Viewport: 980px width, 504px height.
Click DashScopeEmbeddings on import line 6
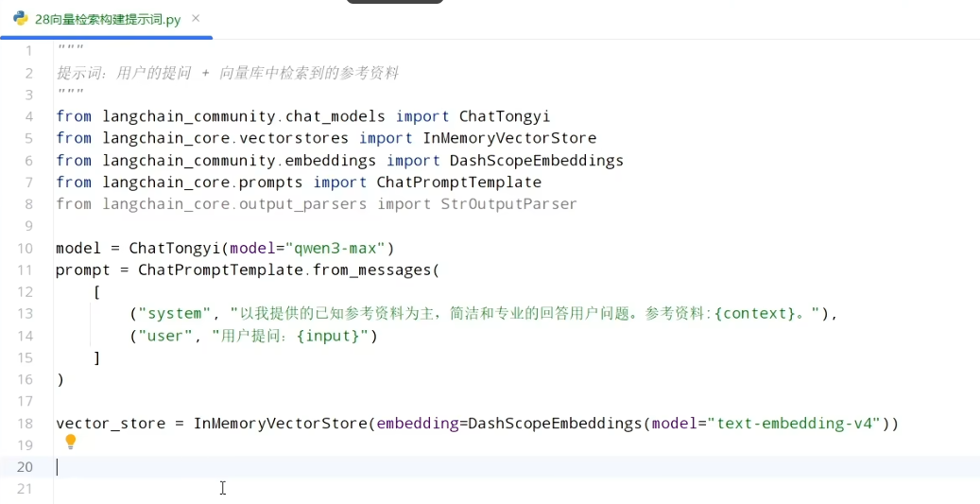[x=537, y=161]
